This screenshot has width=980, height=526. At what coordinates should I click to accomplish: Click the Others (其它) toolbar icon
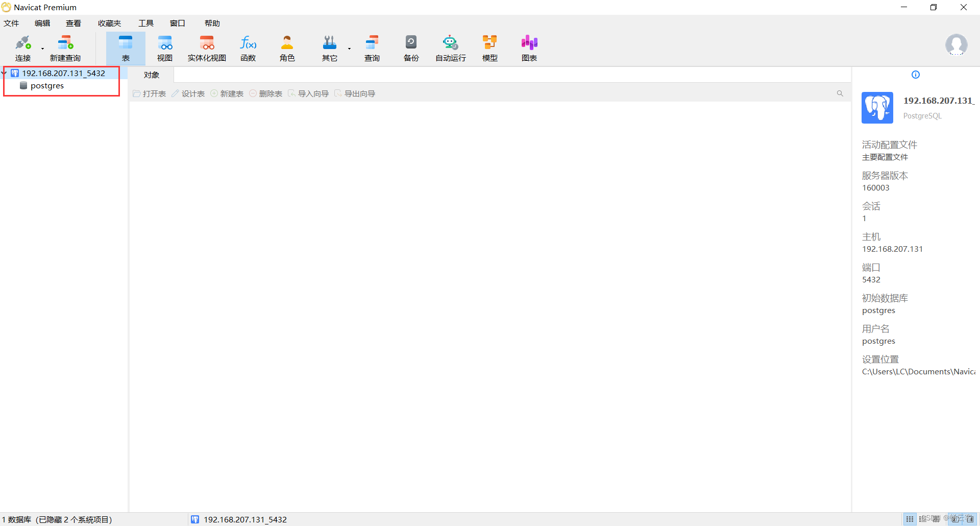point(330,48)
